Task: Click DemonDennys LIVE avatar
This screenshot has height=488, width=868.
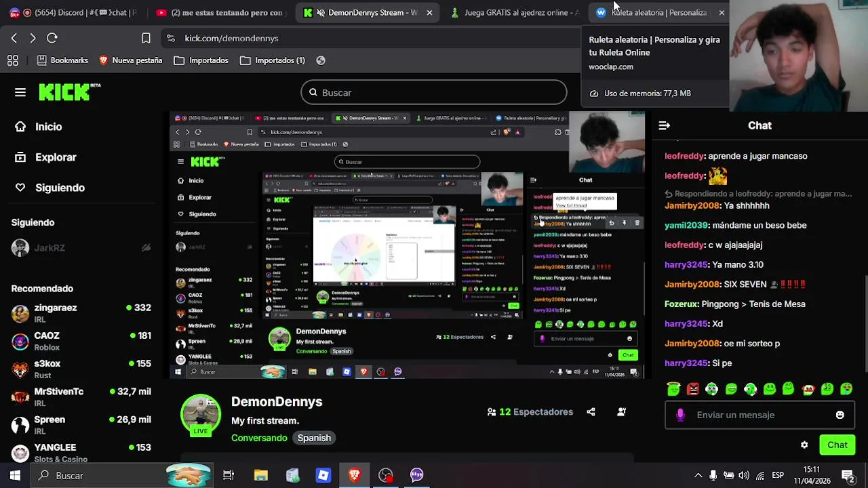Action: pos(201,414)
